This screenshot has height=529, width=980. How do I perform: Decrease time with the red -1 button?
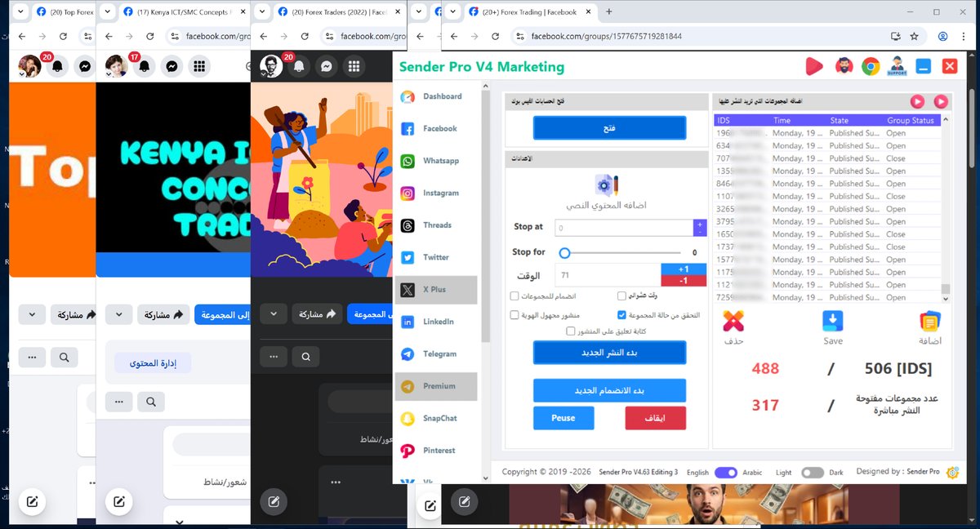coord(684,281)
